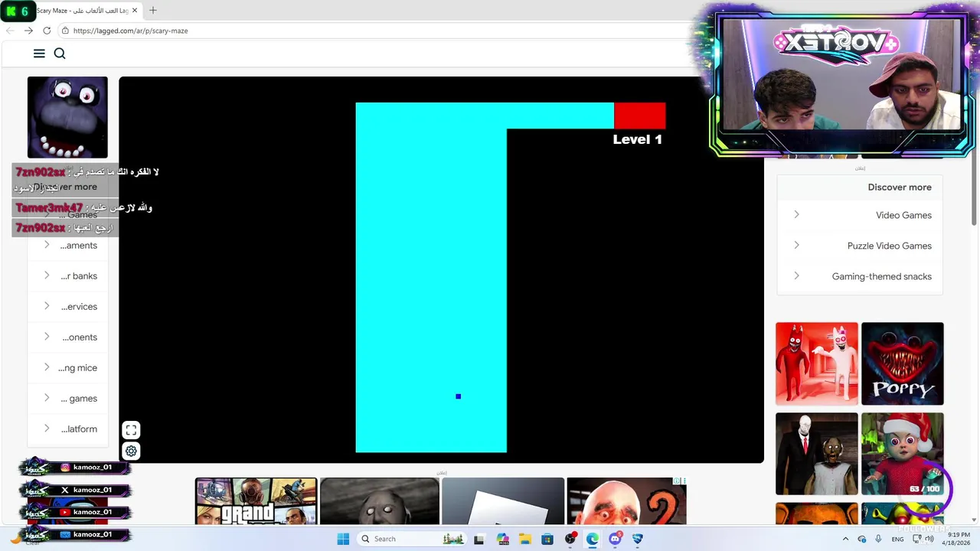This screenshot has width=980, height=551.
Task: Expand the Gaming-themed snacks chevron
Action: pyautogui.click(x=796, y=275)
